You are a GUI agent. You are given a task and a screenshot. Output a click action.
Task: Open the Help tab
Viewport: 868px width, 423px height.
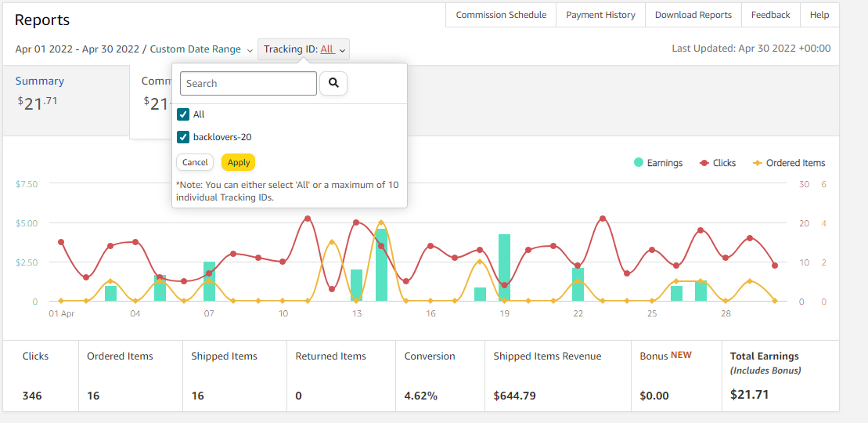(x=819, y=15)
